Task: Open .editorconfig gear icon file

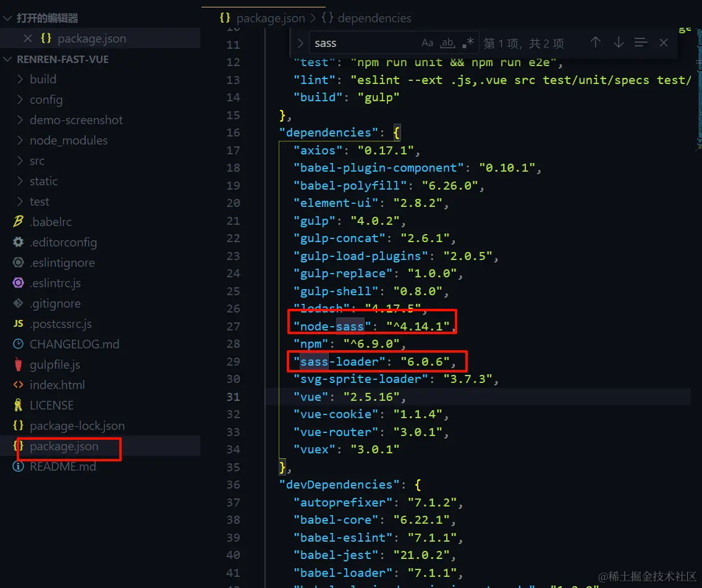Action: [19, 242]
